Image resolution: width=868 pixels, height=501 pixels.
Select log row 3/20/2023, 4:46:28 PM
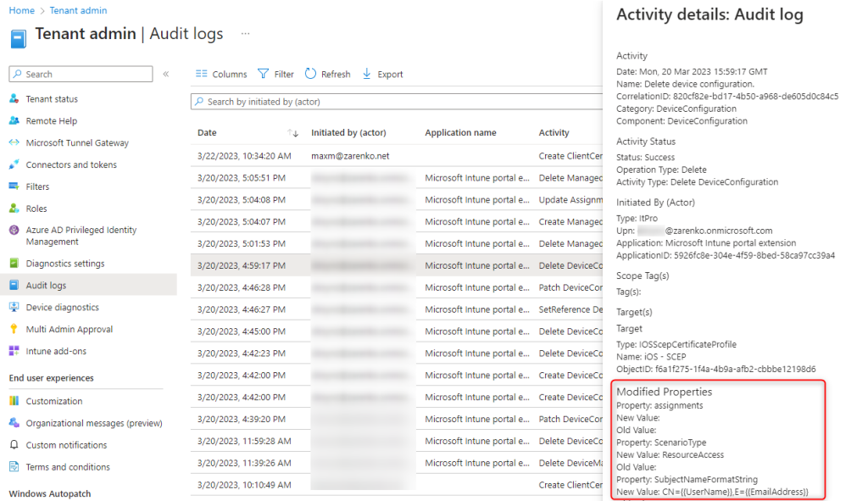click(x=397, y=287)
